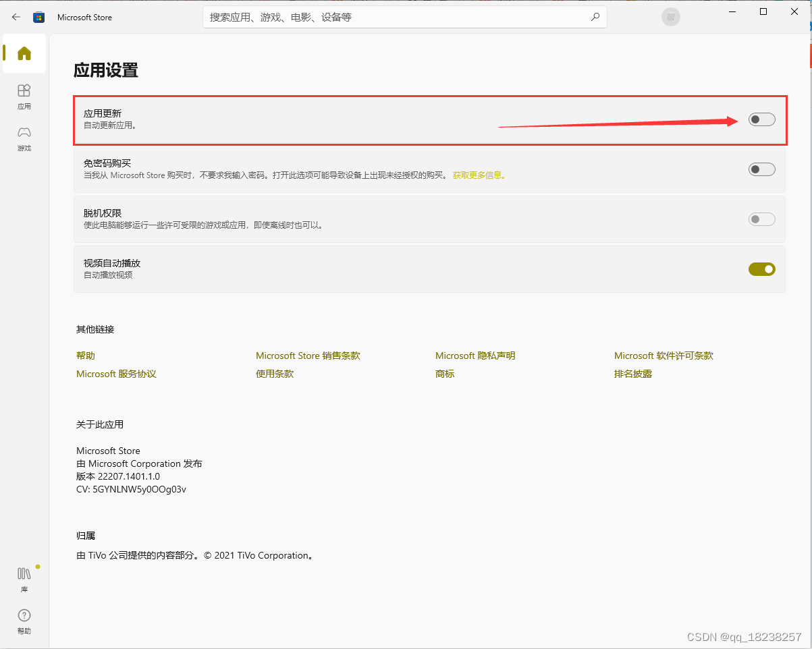This screenshot has width=812, height=649.
Task: Click the 应用设置 page heading
Action: pos(106,70)
